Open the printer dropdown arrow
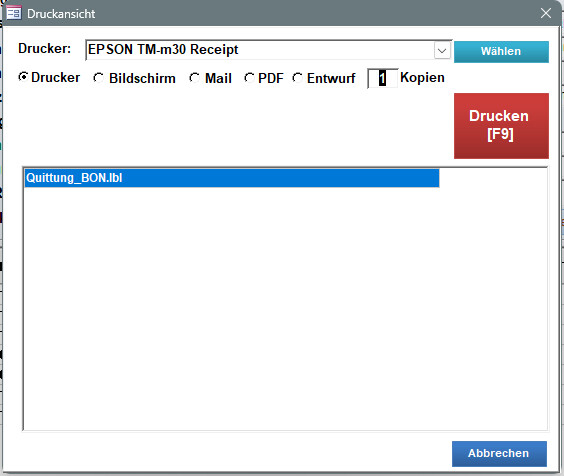 [x=442, y=50]
